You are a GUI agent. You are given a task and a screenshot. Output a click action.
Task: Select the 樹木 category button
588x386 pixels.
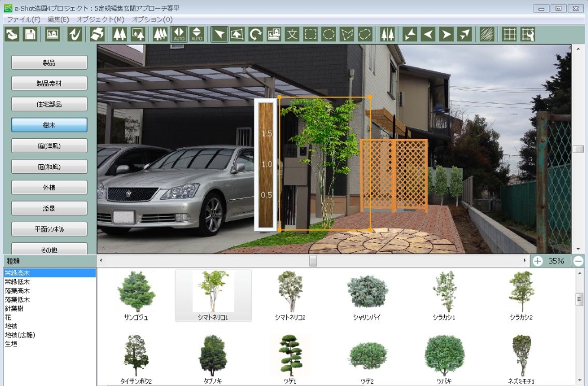49,125
